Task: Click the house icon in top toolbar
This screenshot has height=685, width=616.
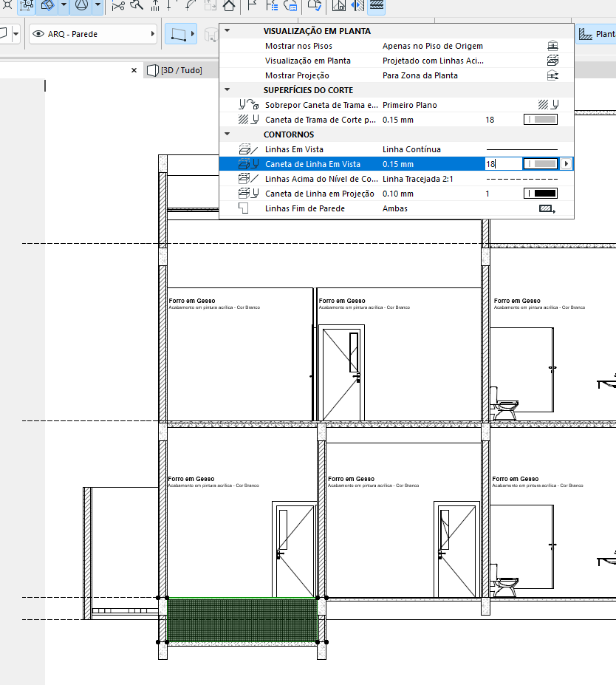Action: pyautogui.click(x=229, y=6)
